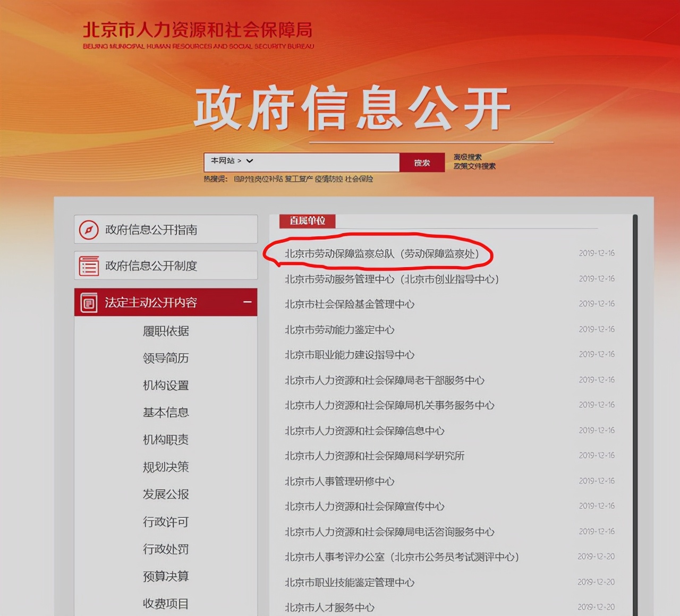680x616 pixels.
Task: Click the compass icon beside 政府信息公开指南
Action: (89, 229)
